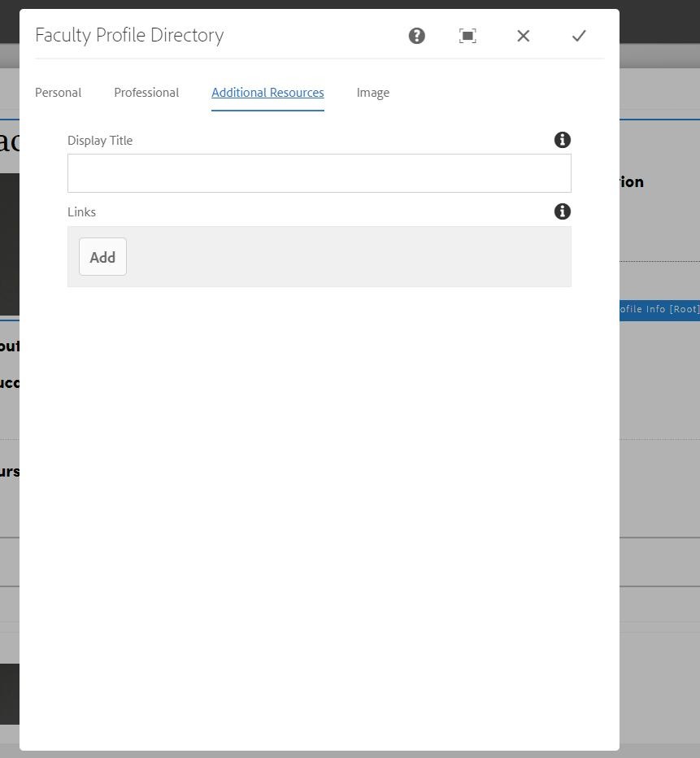Show info tooltip for Links field
700x758 pixels.
click(562, 211)
